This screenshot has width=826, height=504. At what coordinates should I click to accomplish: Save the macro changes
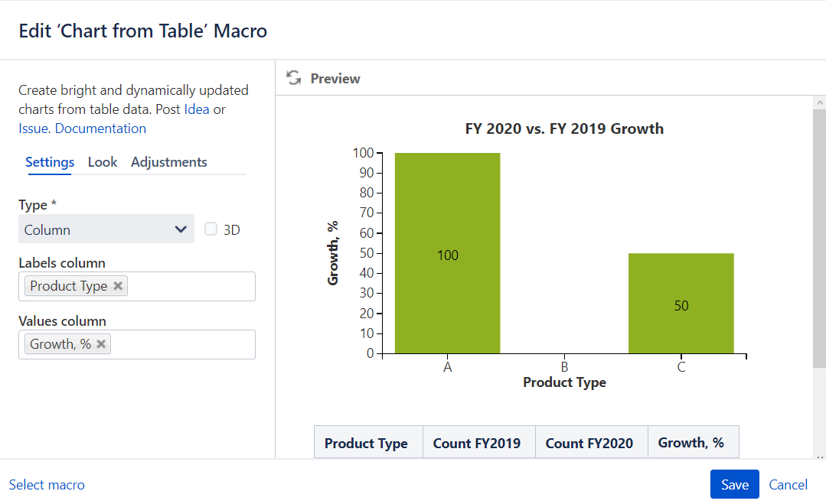(x=734, y=484)
